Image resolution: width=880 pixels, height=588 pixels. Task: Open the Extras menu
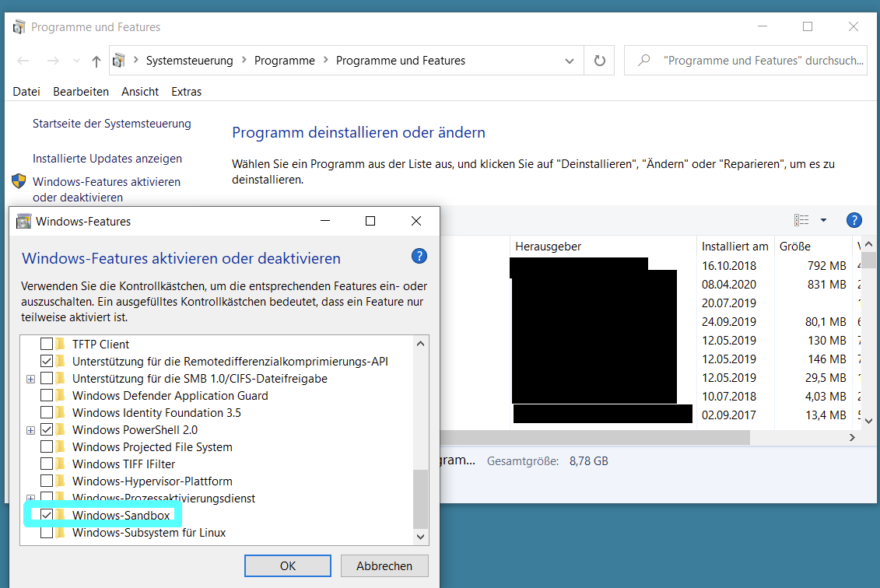[x=186, y=92]
